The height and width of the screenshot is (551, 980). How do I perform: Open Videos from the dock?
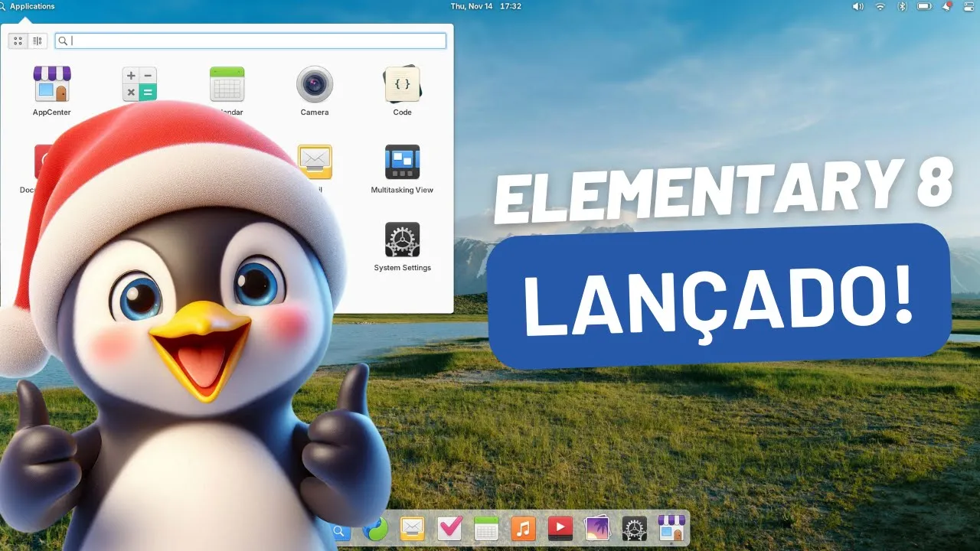[560, 529]
